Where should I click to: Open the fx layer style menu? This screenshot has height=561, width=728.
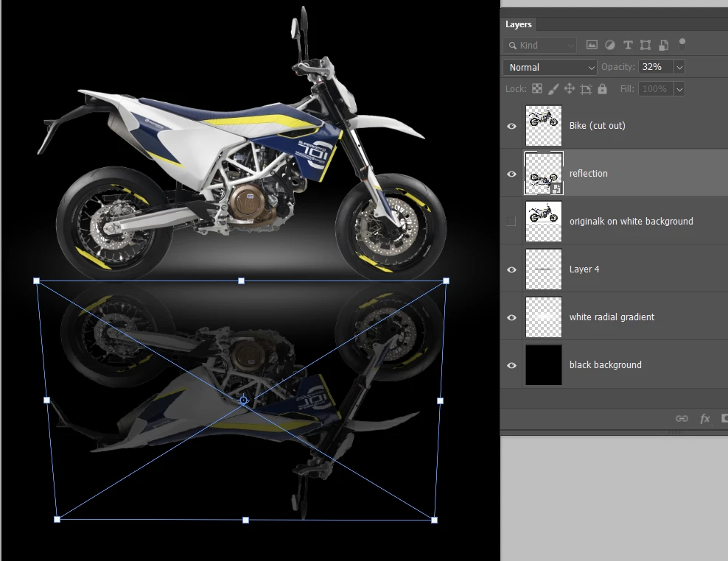click(x=704, y=419)
